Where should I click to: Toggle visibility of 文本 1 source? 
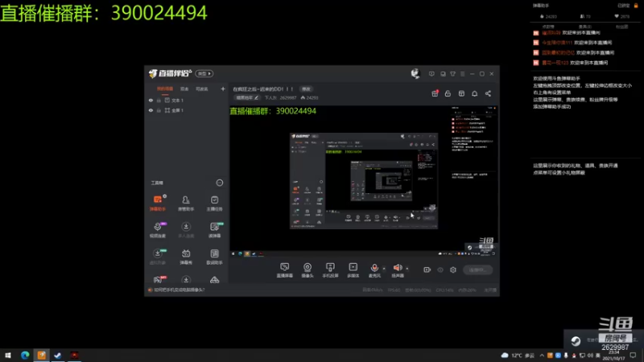[x=151, y=100]
